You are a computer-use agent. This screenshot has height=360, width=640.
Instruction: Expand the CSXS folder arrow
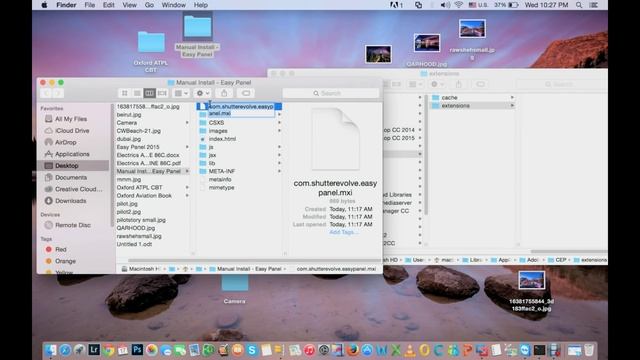point(280,123)
